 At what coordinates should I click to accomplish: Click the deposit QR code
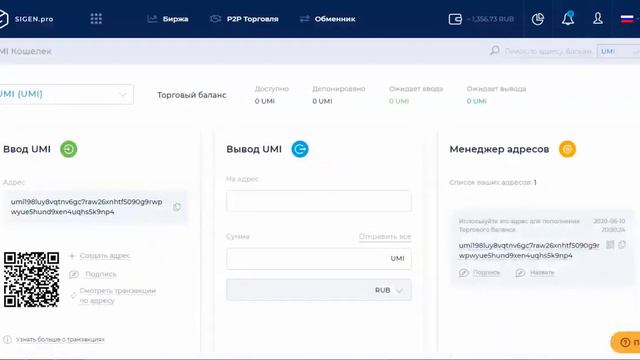tap(31, 280)
